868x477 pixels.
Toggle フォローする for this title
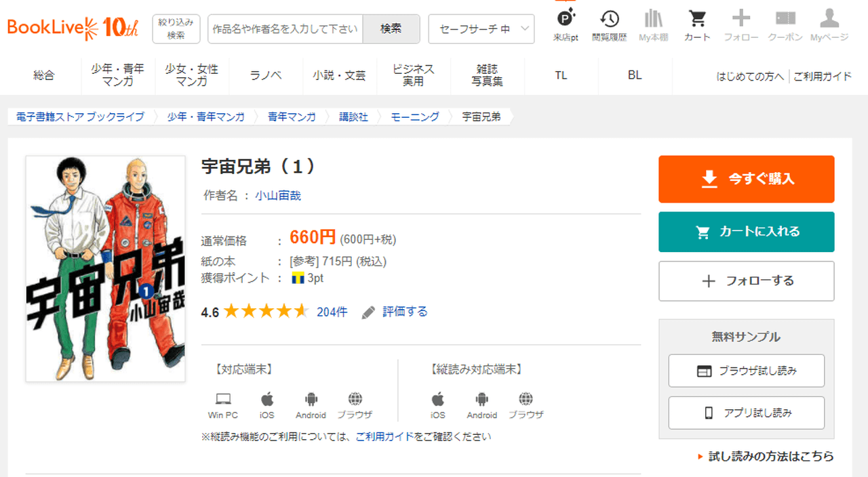click(x=746, y=281)
